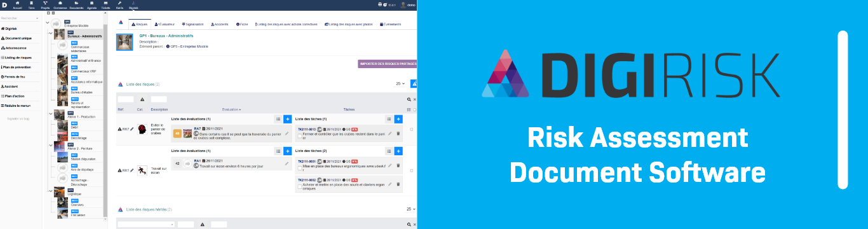Viewport: 868px width, 229px height.
Task: Open Arborescence in left menu
Action: pos(15,48)
